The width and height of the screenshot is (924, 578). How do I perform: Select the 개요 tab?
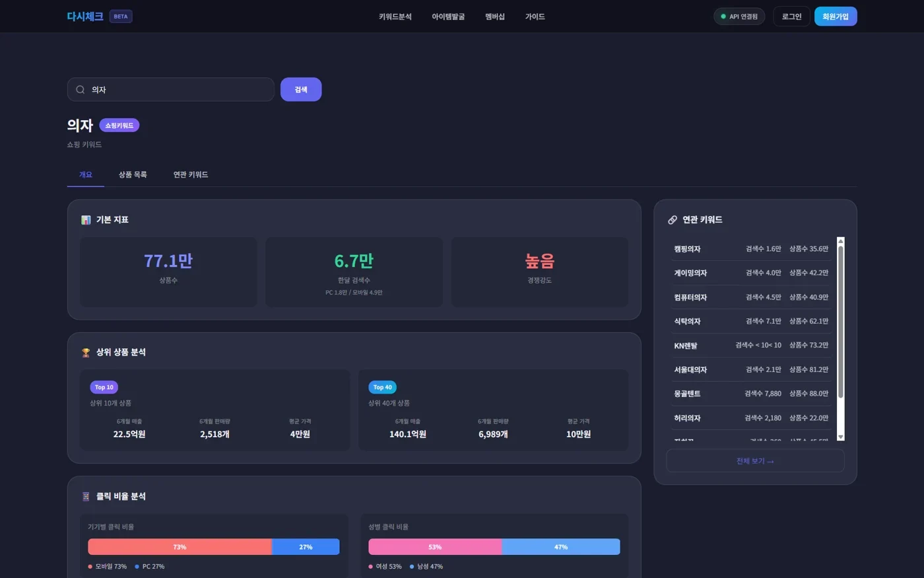[86, 175]
